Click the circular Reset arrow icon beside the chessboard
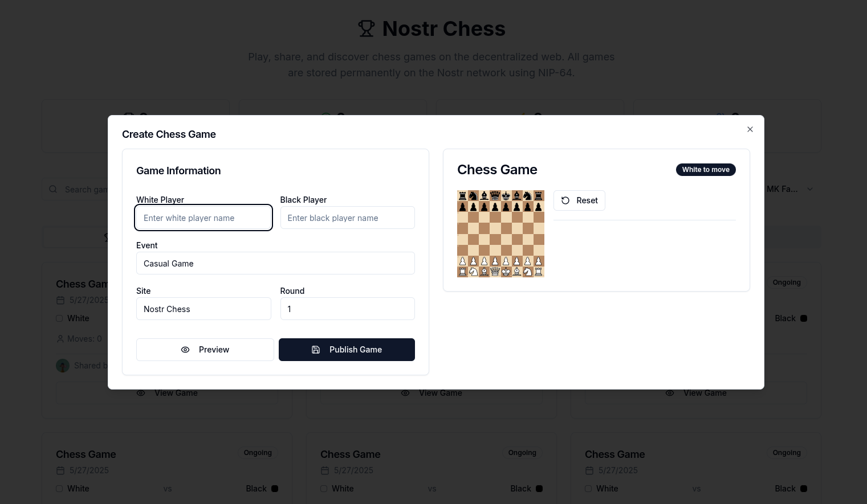The width and height of the screenshot is (867, 504). pyautogui.click(x=565, y=200)
